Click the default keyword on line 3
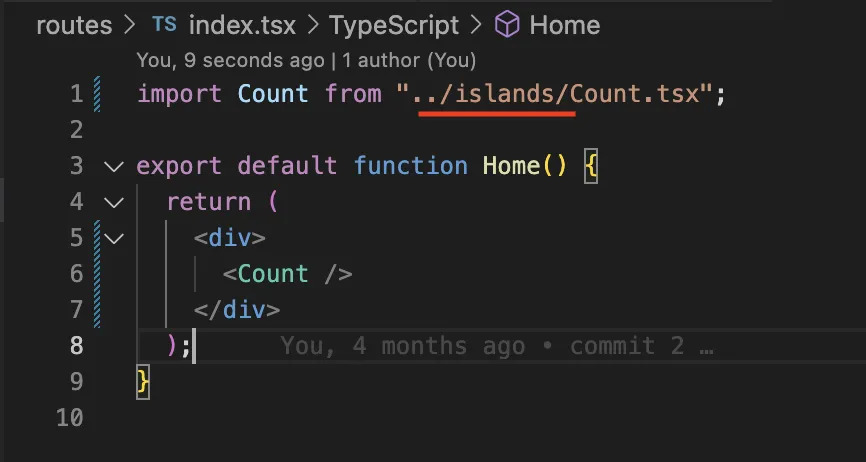Image resolution: width=866 pixels, height=462 pixels. click(x=287, y=166)
